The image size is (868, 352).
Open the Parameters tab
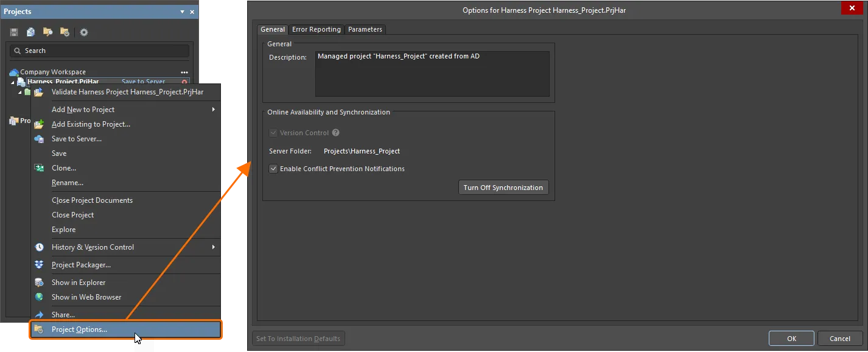365,29
